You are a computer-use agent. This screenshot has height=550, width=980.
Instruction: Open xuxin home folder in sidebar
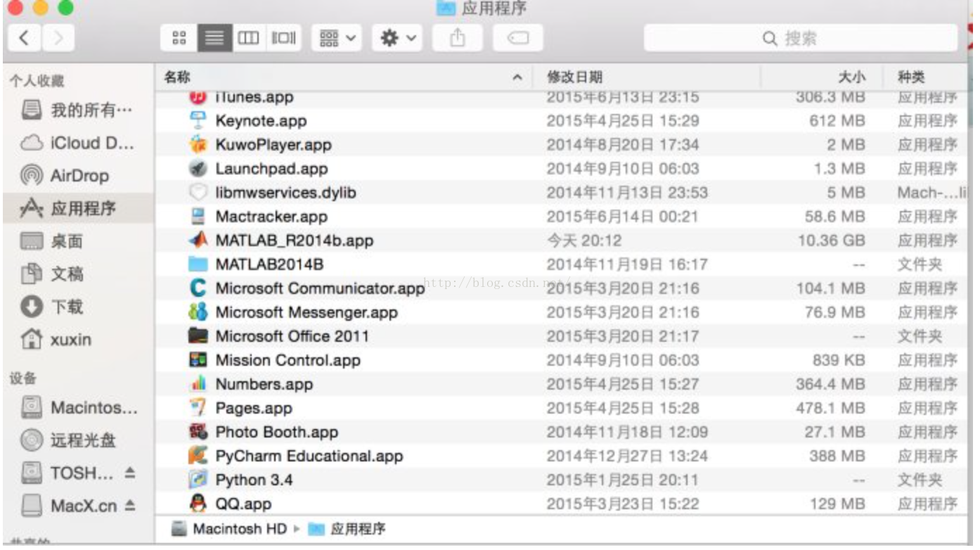pos(56,340)
